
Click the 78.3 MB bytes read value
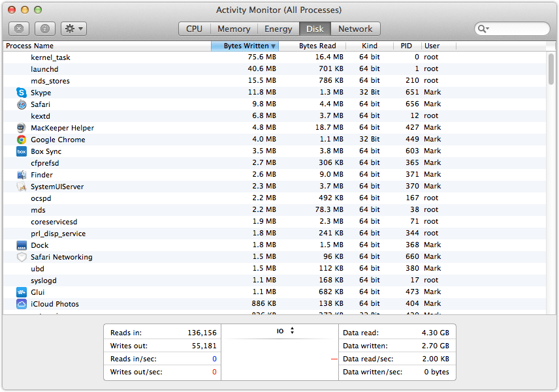coord(329,209)
